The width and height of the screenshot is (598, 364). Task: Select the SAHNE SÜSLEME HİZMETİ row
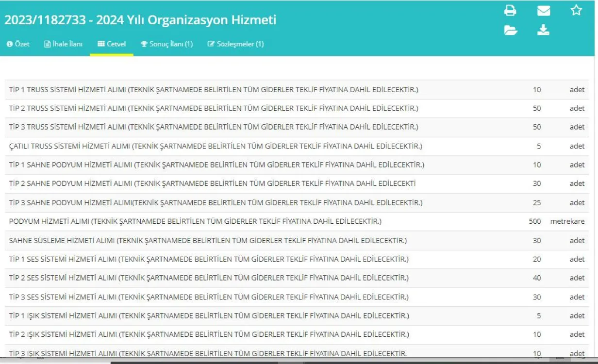pyautogui.click(x=208, y=241)
